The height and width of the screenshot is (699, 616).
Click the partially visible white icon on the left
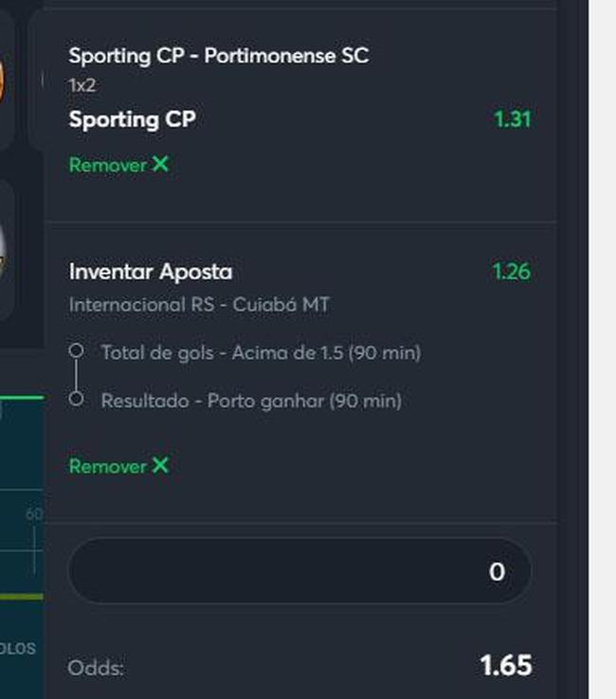[x=2, y=250]
